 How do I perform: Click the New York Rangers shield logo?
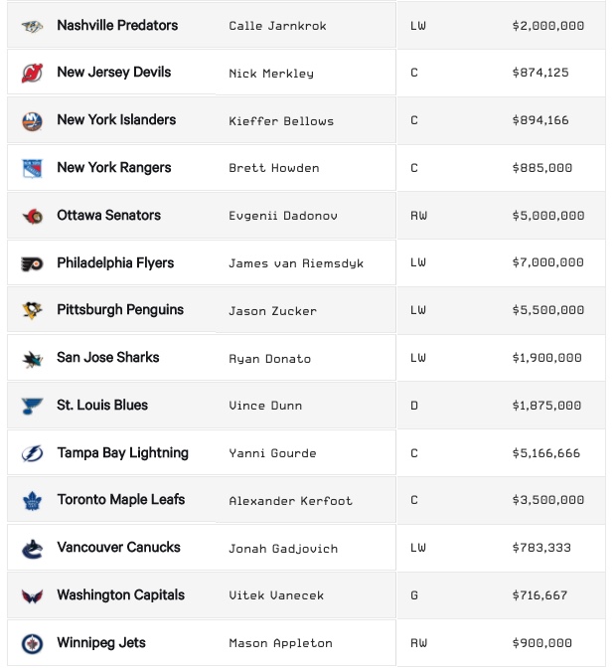pyautogui.click(x=32, y=168)
